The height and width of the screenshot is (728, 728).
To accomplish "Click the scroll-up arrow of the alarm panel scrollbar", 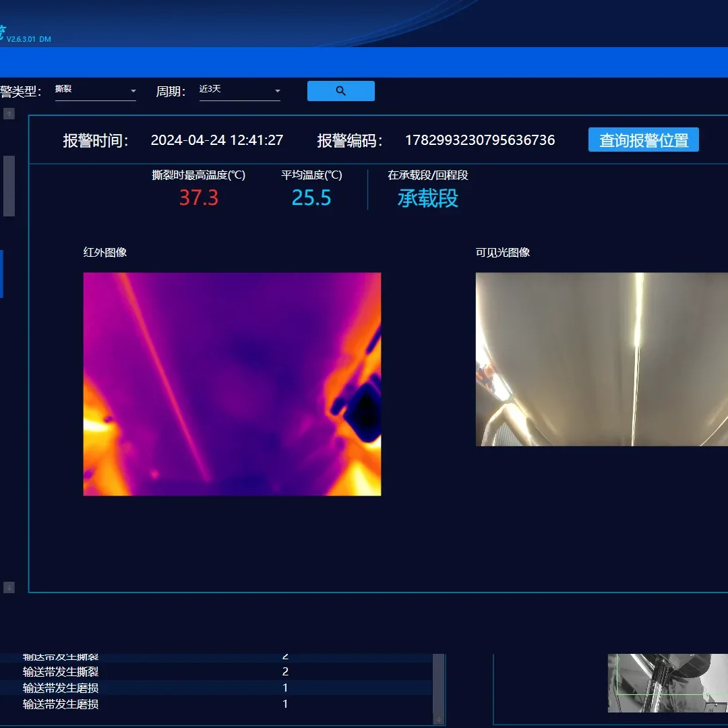I will pyautogui.click(x=9, y=114).
